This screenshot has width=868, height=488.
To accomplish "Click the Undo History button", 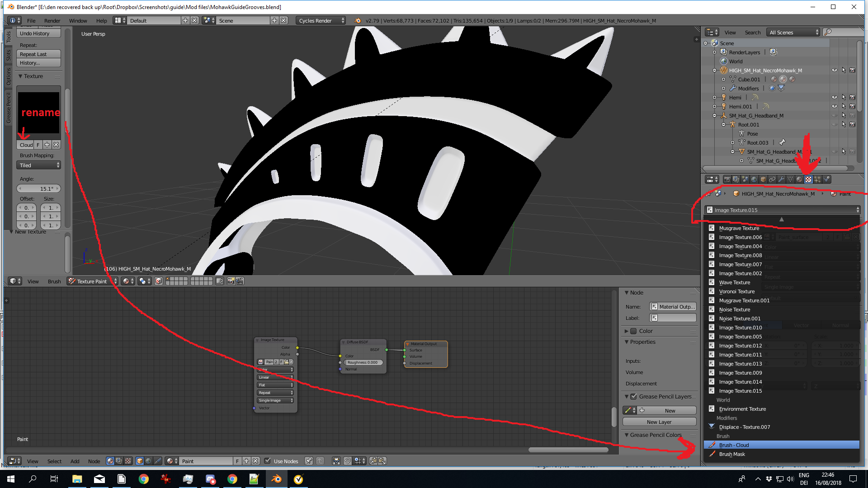I will 39,33.
